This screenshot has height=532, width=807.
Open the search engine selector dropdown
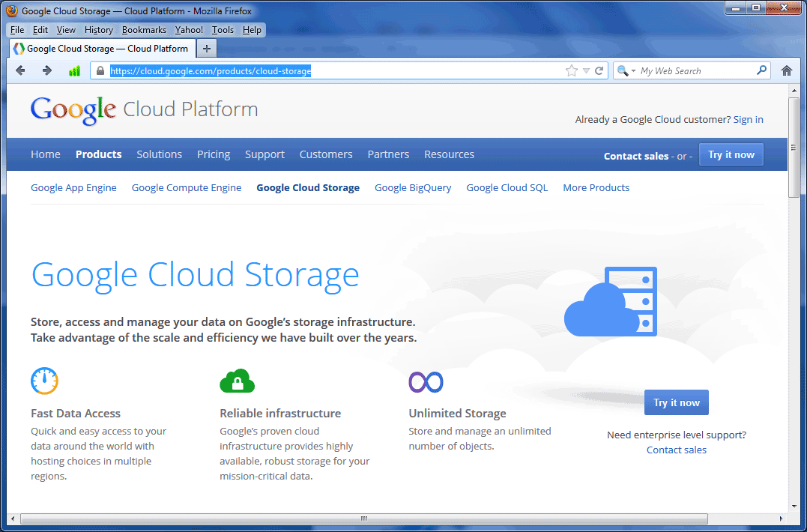click(x=626, y=71)
